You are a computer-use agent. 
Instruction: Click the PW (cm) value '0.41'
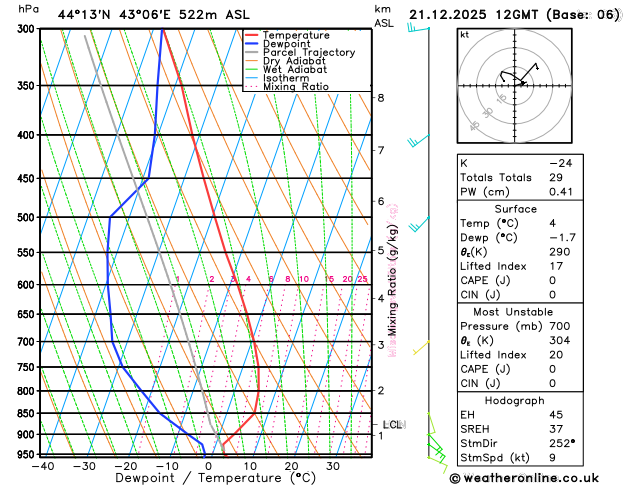click(x=561, y=192)
